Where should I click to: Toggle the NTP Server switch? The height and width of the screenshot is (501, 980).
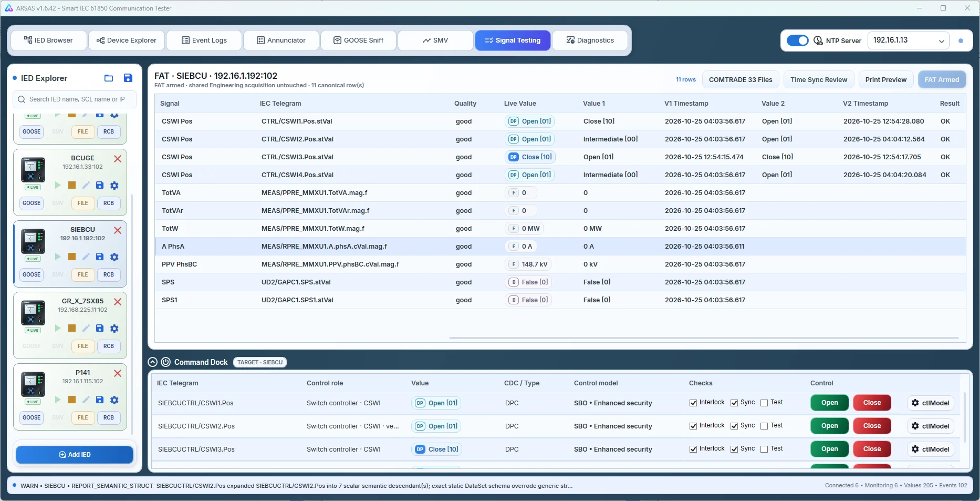pyautogui.click(x=797, y=40)
